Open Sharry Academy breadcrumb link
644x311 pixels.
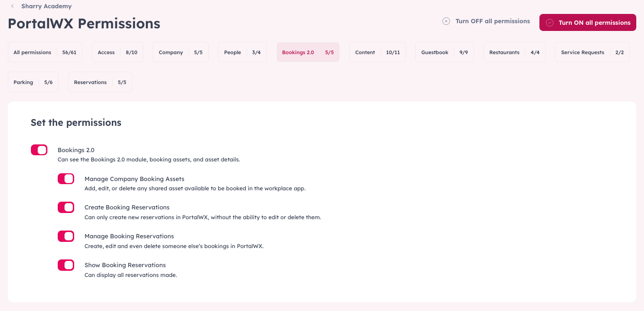(46, 6)
